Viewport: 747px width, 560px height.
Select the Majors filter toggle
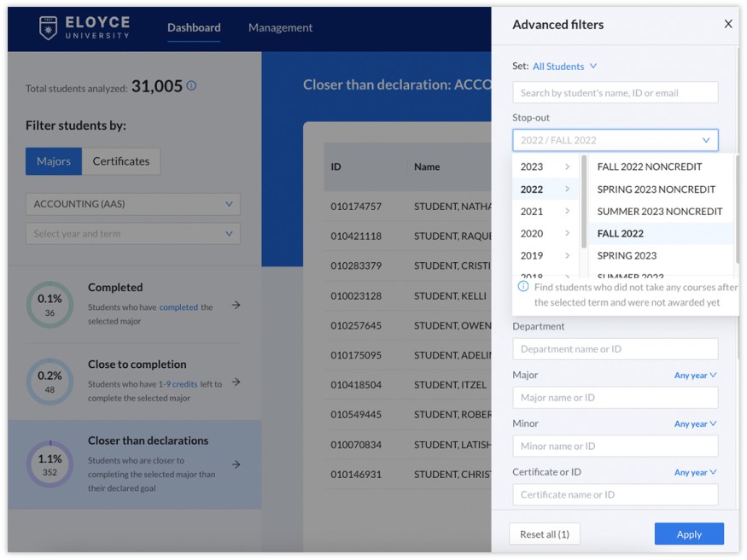click(x=53, y=160)
